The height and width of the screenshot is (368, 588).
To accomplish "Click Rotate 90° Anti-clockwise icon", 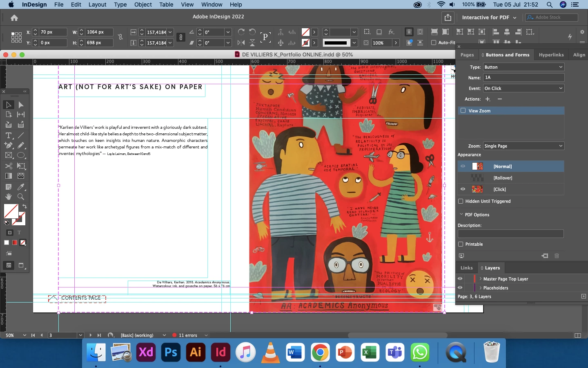I will pyautogui.click(x=252, y=32).
